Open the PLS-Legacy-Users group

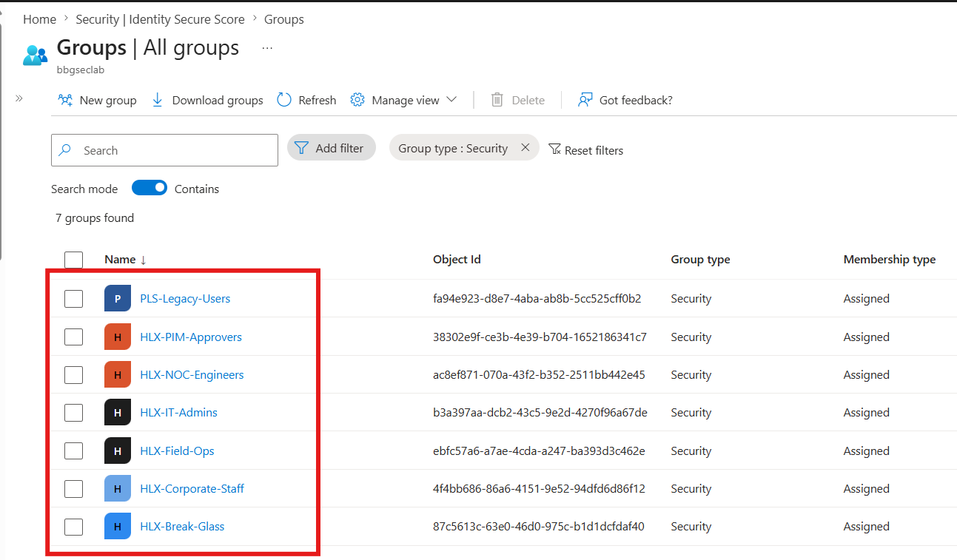click(x=185, y=298)
